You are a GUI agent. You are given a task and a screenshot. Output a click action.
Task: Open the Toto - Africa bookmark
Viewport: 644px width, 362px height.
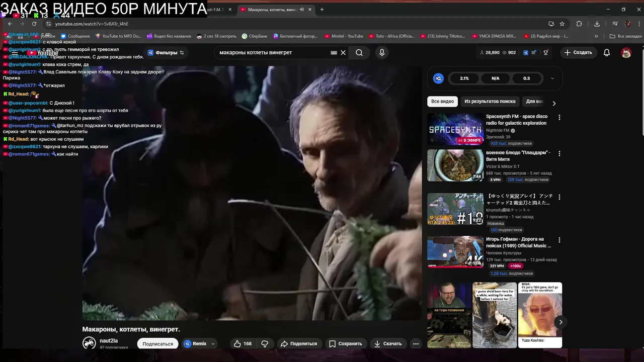tap(391, 36)
